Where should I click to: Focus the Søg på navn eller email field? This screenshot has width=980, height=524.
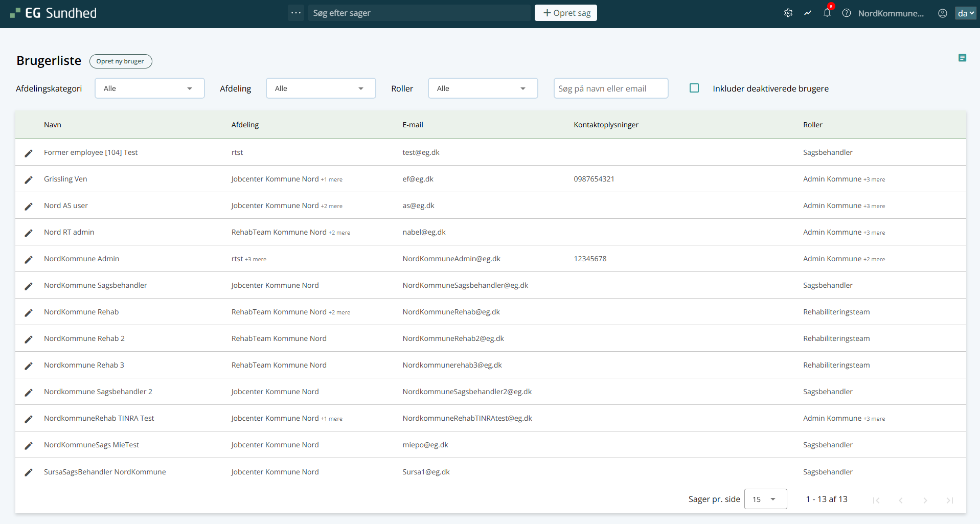[x=610, y=88]
